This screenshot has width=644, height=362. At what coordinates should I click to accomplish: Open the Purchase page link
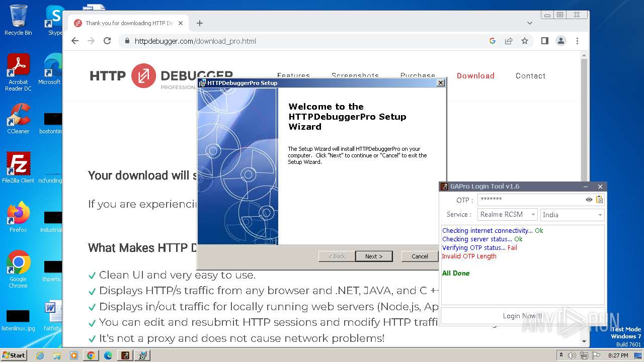pos(418,76)
